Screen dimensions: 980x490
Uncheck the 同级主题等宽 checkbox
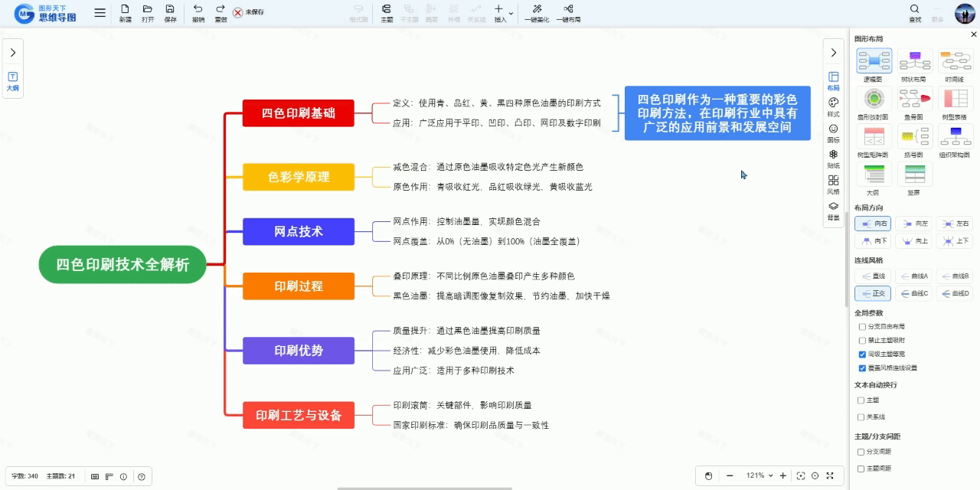pos(862,354)
